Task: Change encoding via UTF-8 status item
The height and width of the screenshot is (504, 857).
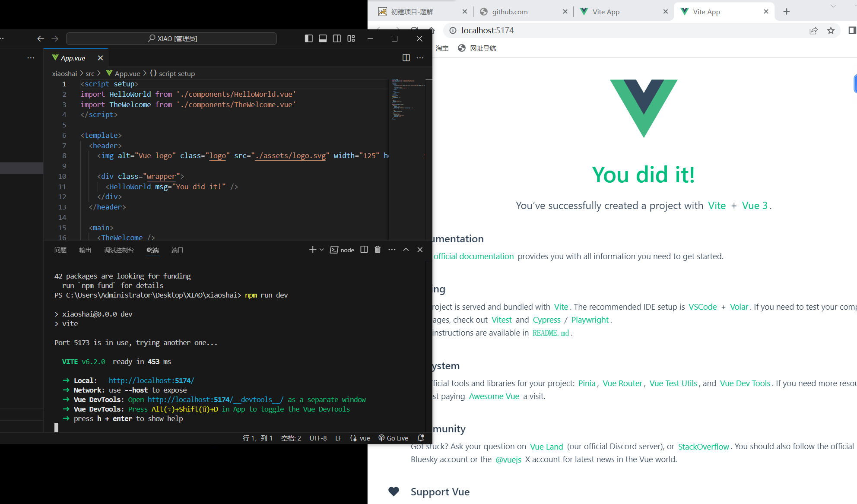Action: [318, 438]
